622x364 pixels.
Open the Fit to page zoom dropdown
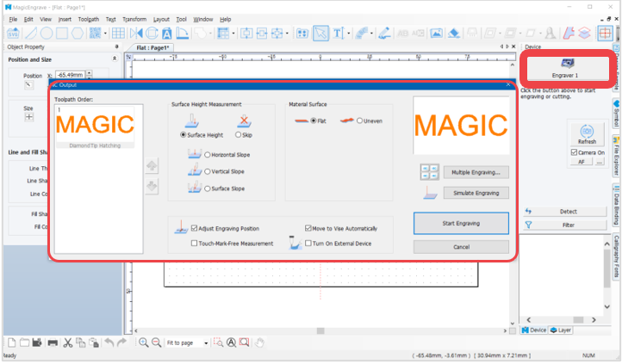pos(206,343)
